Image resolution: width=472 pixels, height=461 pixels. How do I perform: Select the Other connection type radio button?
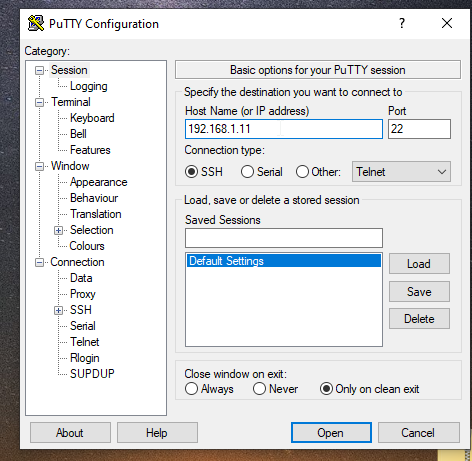coord(302,172)
